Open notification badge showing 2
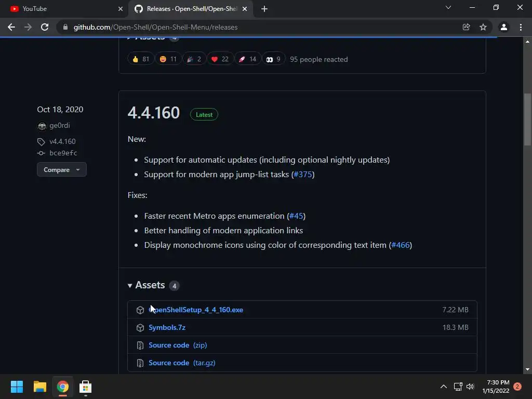The height and width of the screenshot is (399, 532). [517, 387]
